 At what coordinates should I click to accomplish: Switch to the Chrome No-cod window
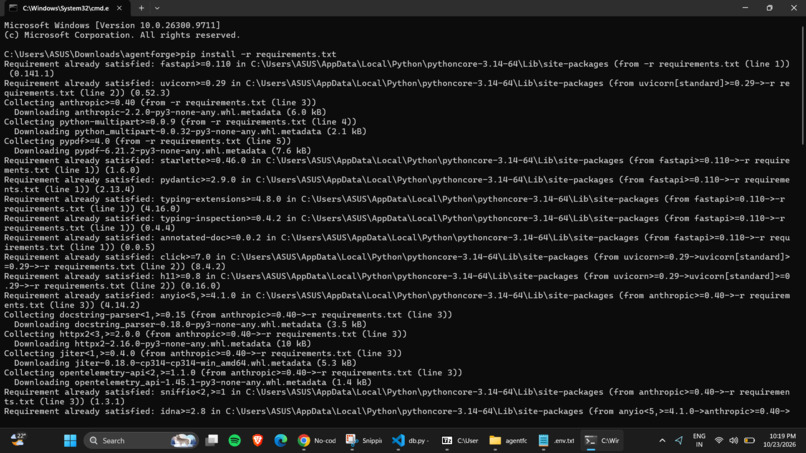click(317, 441)
